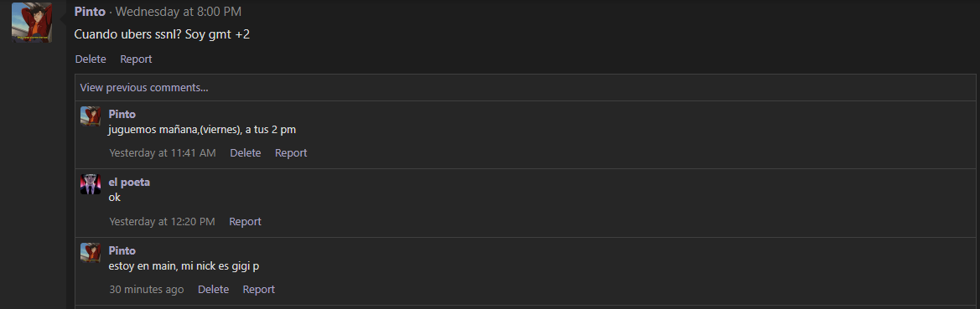980x309 pixels.
Task: Open the '30 minutes ago' timestamp
Action: click(146, 290)
